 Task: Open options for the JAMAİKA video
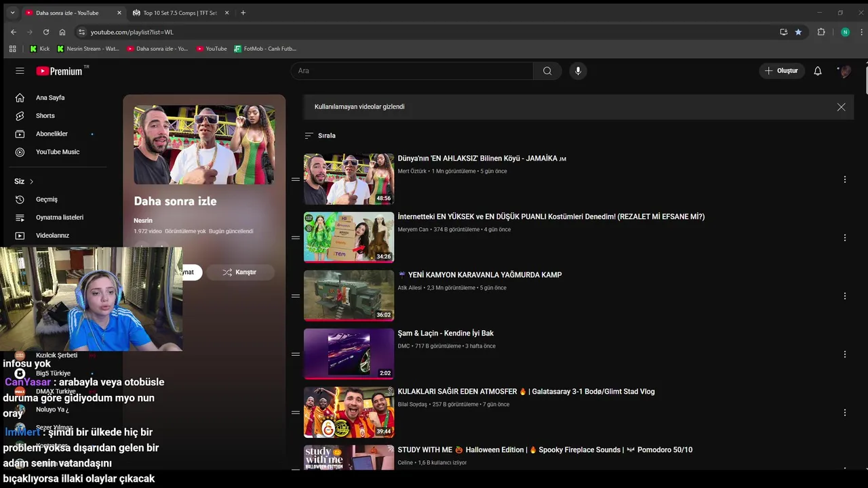(x=845, y=180)
